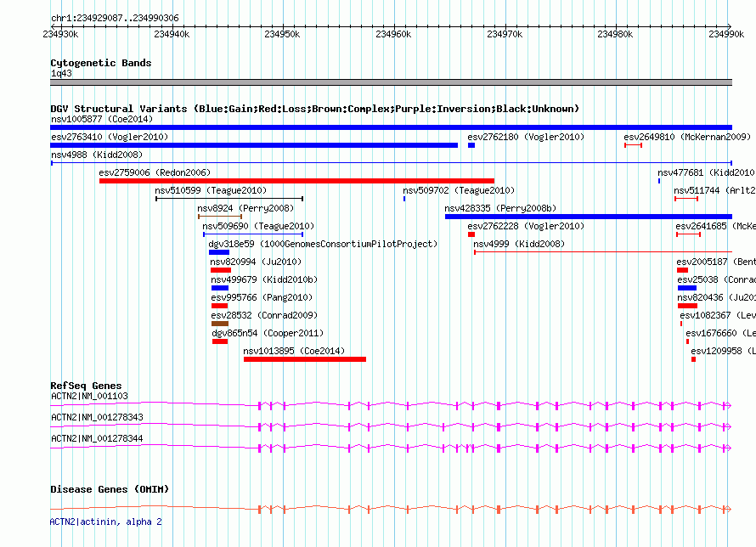Screen dimensions: 756x547
Task: Select the ACTN2|NM_001278344 transcript track
Action: (391, 448)
